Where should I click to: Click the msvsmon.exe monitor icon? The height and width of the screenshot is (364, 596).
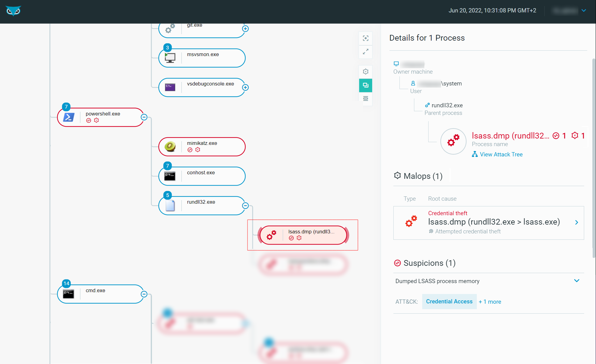(170, 58)
